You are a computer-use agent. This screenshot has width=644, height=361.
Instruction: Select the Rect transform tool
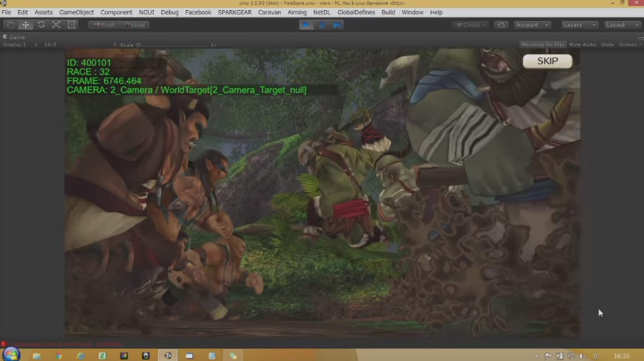click(x=72, y=25)
